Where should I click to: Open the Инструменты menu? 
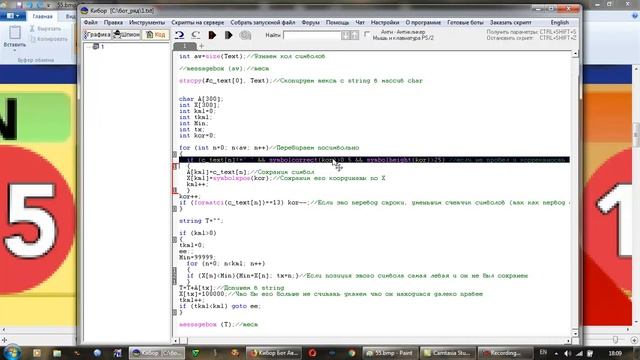pyautogui.click(x=147, y=22)
